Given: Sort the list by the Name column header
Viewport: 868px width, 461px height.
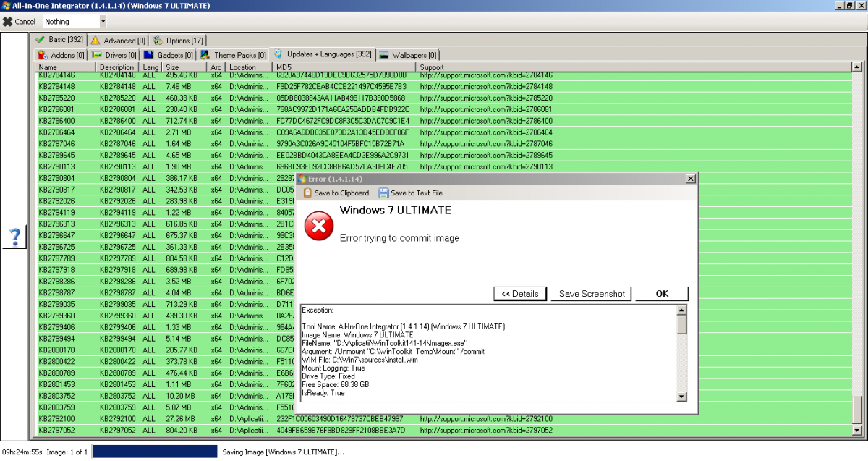Looking at the screenshot, I should 67,67.
